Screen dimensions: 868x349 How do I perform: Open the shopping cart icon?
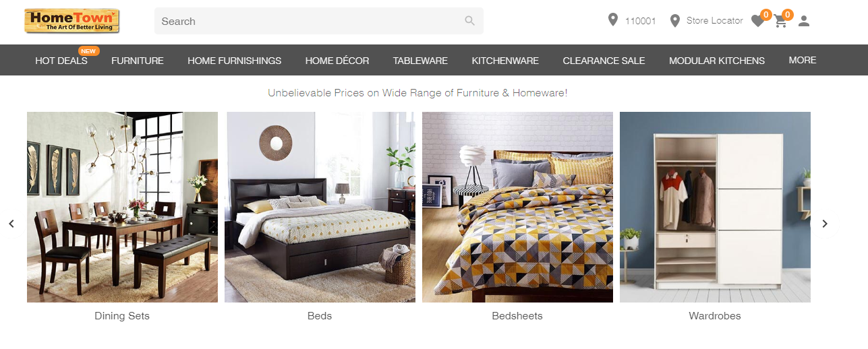pyautogui.click(x=780, y=22)
